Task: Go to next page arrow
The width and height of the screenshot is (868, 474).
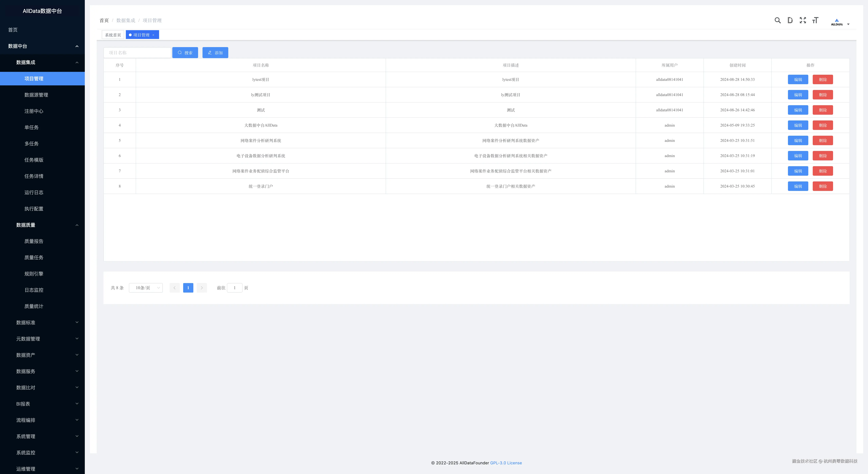Action: click(201, 288)
